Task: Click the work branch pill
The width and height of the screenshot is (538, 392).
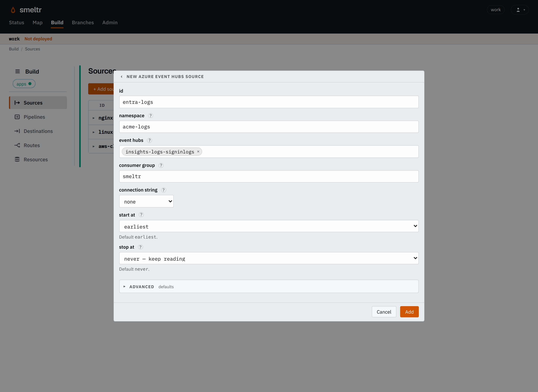Action: coord(496,10)
